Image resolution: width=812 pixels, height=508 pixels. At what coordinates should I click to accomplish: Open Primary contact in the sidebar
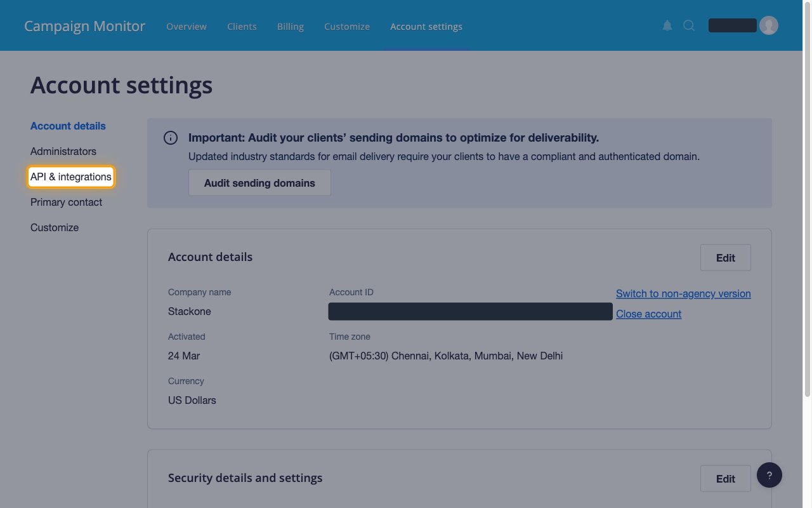coord(66,202)
